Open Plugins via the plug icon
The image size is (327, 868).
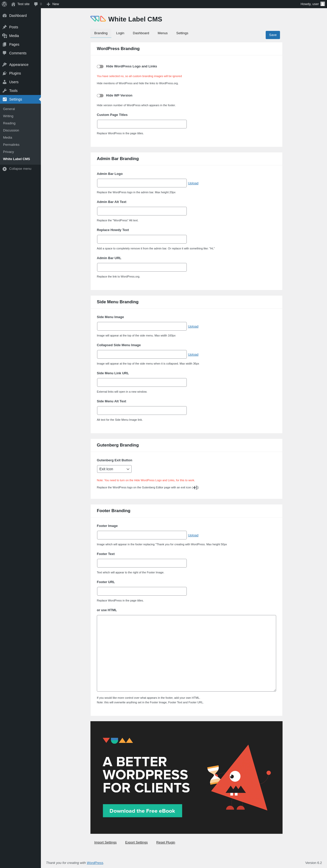tap(5, 73)
